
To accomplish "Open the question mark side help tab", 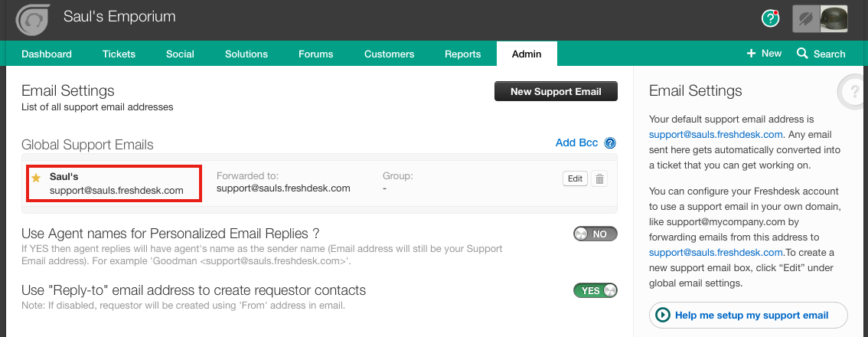I will [x=853, y=91].
